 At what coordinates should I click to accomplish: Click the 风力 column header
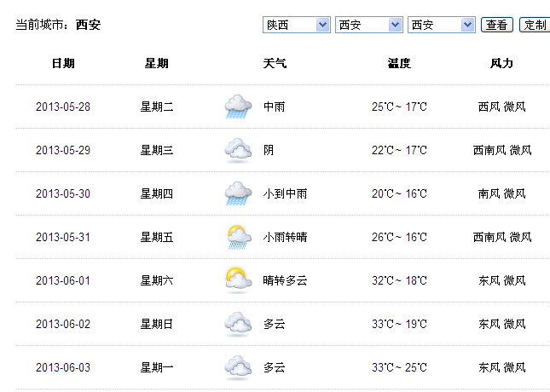coord(501,64)
